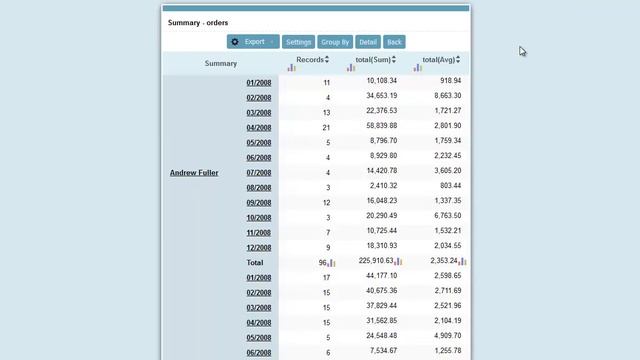The height and width of the screenshot is (360, 640).
Task: Open chart icon under total(Avg) header
Action: coord(417,68)
